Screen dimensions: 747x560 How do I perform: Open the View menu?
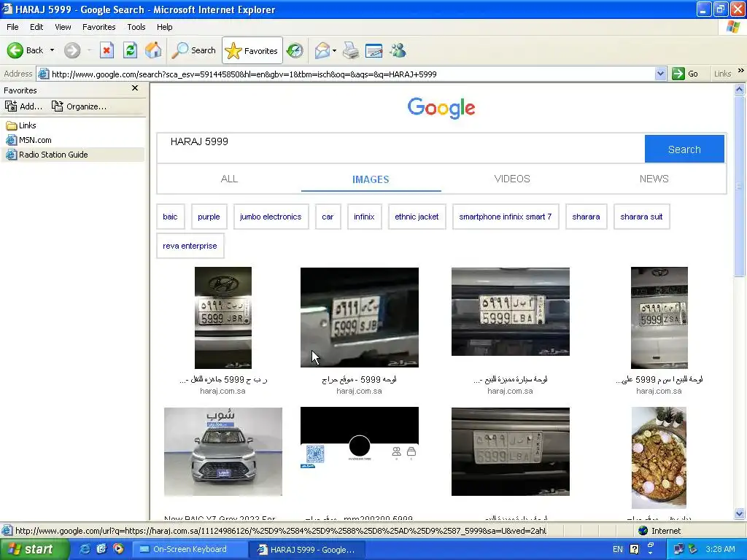pyautogui.click(x=63, y=27)
